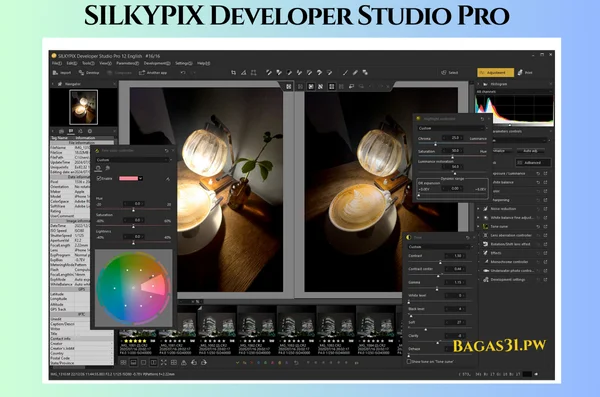Viewport: 600px width, 397px height.
Task: Reset the Tone panel
Action: point(468,238)
